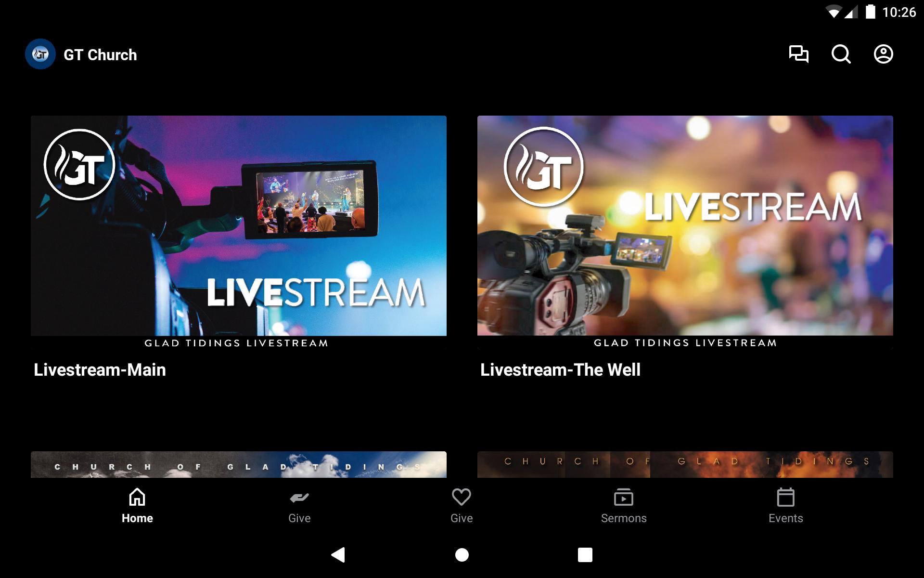Open the Events calendar icon
The image size is (924, 578).
(x=785, y=497)
